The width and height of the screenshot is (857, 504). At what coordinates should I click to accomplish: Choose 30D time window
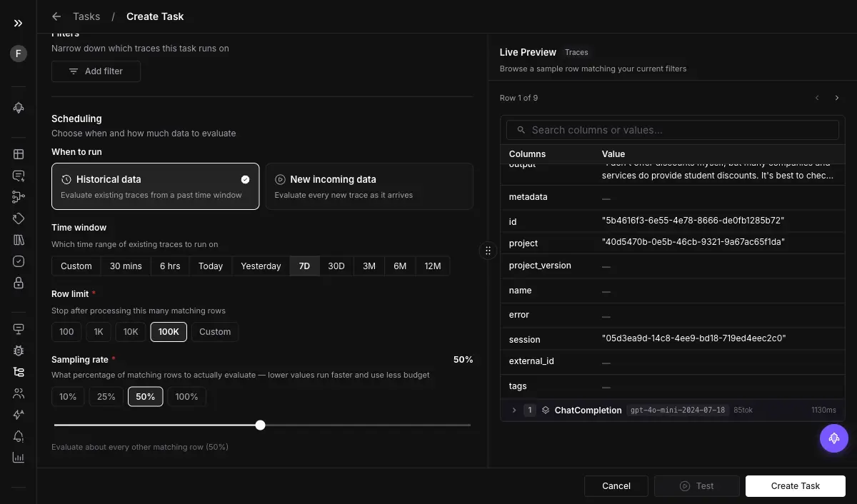coord(336,266)
